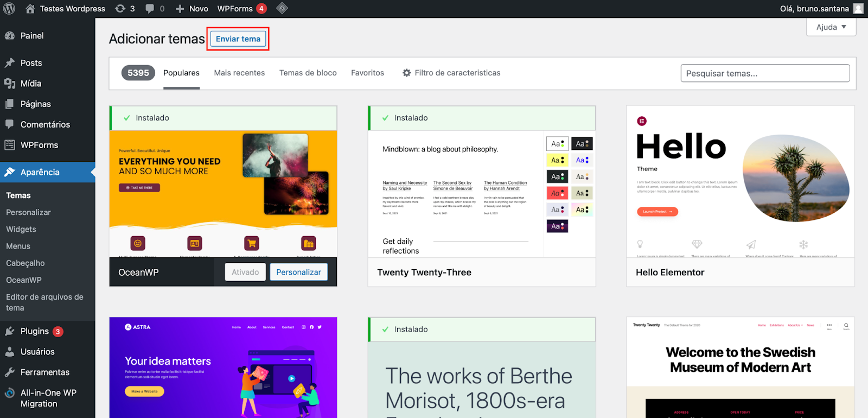
Task: Open the updates icon showing 3
Action: coord(120,9)
